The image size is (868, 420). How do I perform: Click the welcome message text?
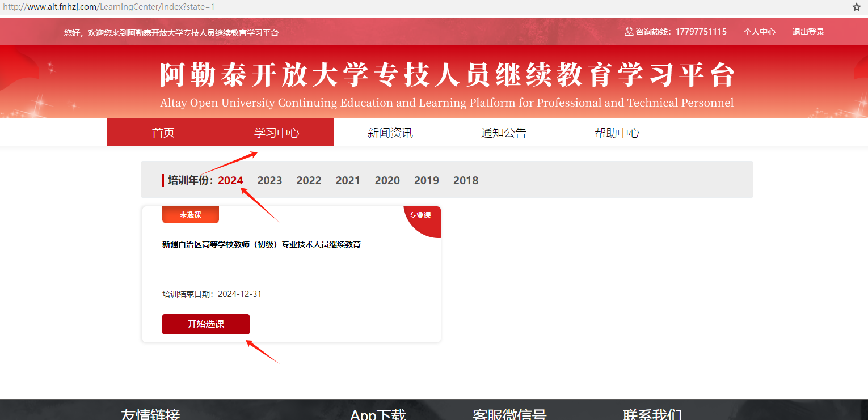pos(171,33)
